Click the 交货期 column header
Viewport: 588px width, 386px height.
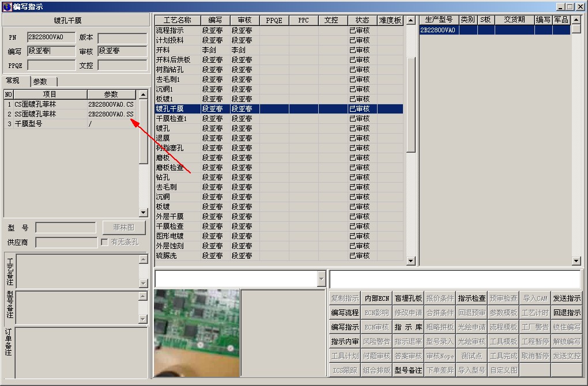tap(514, 20)
